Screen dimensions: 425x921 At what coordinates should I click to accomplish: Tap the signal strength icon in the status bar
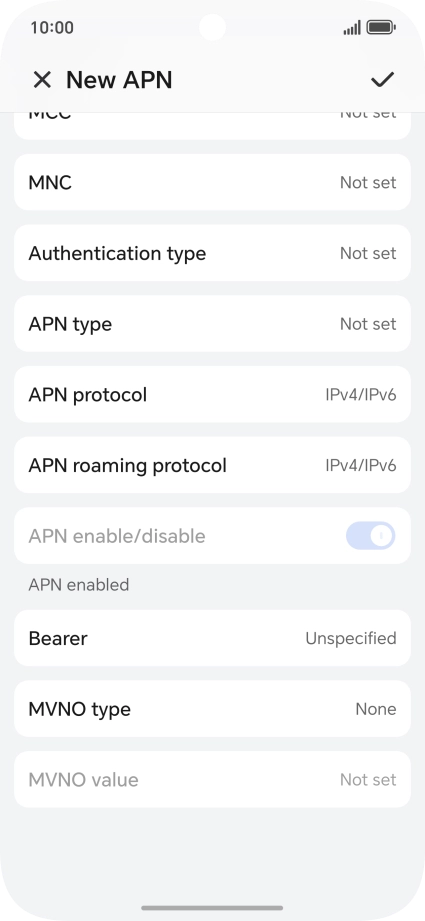[x=352, y=27]
